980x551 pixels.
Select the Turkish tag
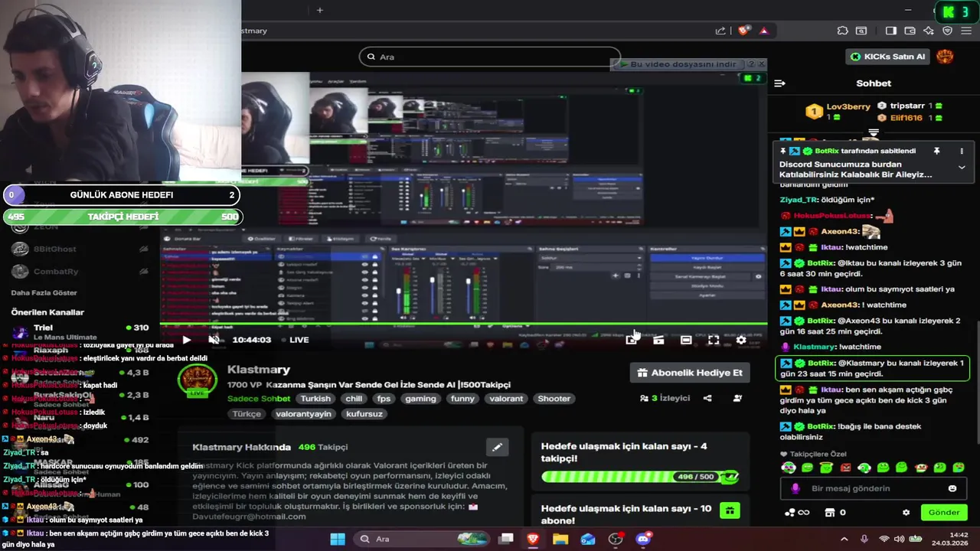coord(315,399)
